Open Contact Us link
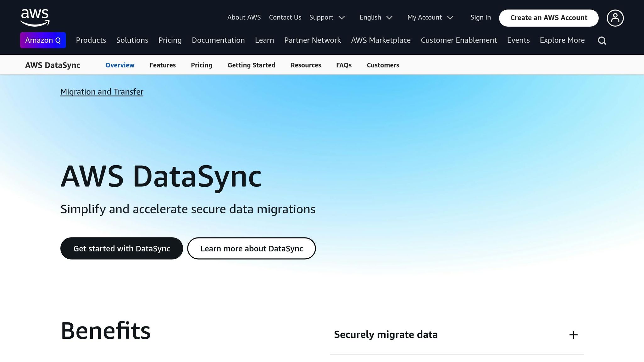The height and width of the screenshot is (362, 644). pyautogui.click(x=285, y=18)
